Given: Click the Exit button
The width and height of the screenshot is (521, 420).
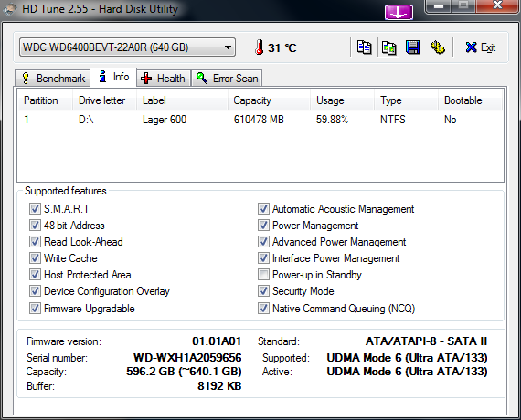Looking at the screenshot, I should tap(481, 47).
